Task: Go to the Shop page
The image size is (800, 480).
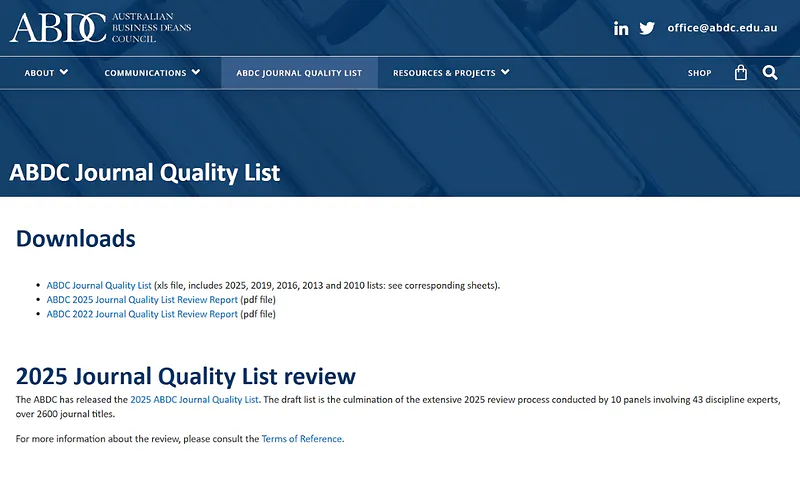Action: (699, 73)
